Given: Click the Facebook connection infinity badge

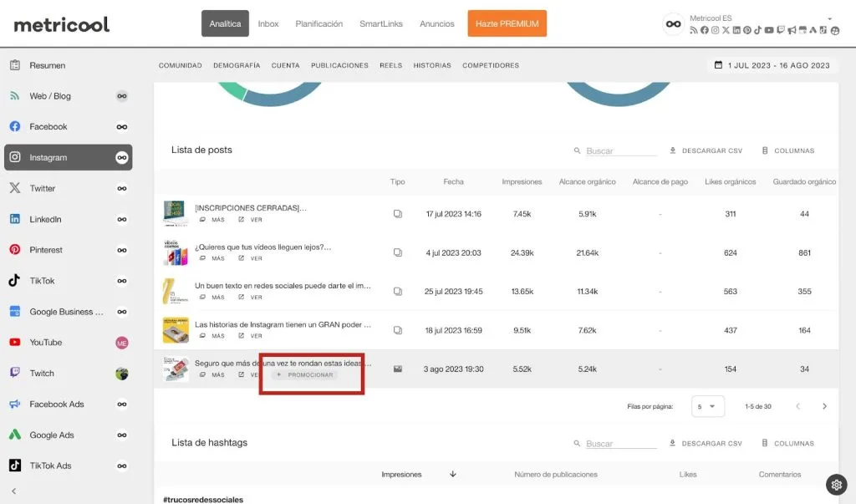Looking at the screenshot, I should pos(122,127).
